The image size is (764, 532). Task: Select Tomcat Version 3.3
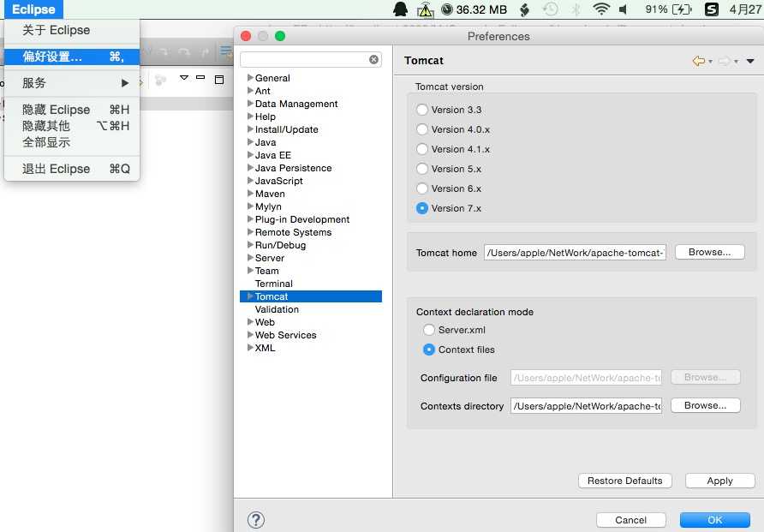click(x=422, y=111)
